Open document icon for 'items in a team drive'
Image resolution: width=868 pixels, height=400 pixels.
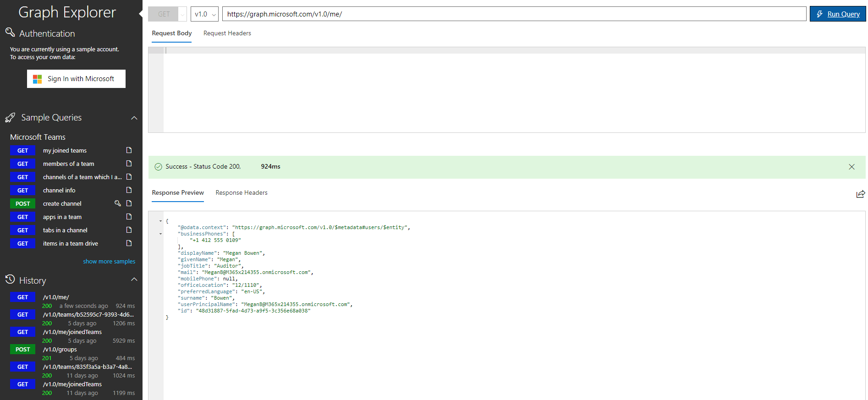[129, 243]
